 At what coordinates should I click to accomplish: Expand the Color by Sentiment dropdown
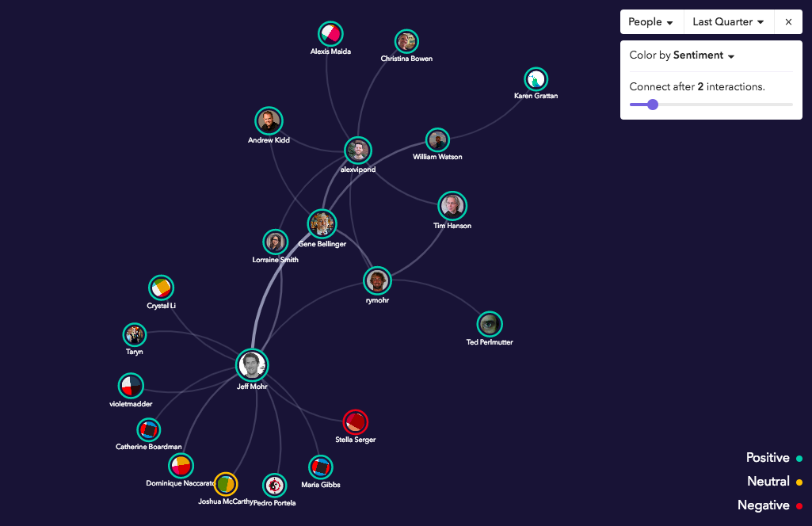pos(681,55)
